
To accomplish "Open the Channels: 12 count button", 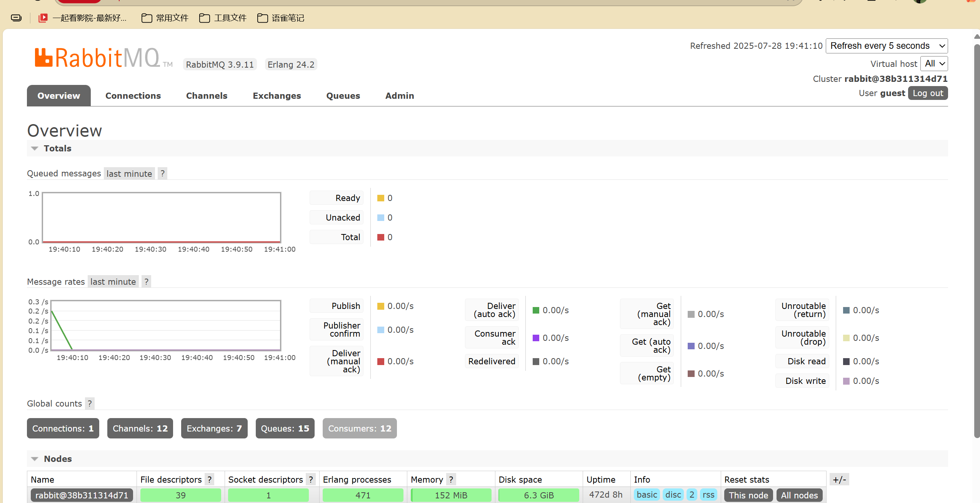I will point(140,428).
